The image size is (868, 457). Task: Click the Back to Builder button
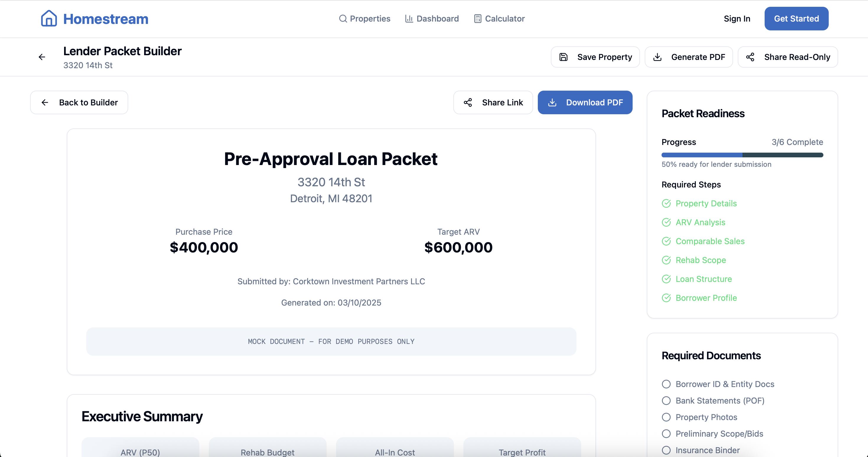pos(79,102)
